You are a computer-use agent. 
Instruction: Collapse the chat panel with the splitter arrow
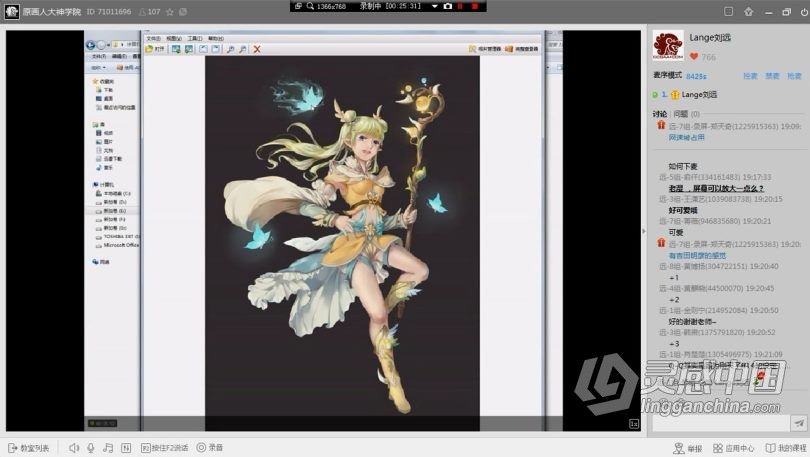point(644,231)
